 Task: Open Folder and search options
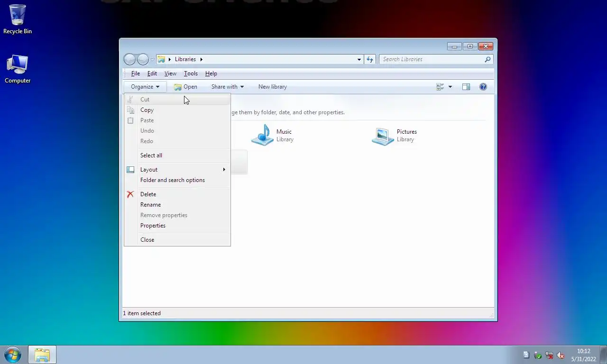(177, 180)
